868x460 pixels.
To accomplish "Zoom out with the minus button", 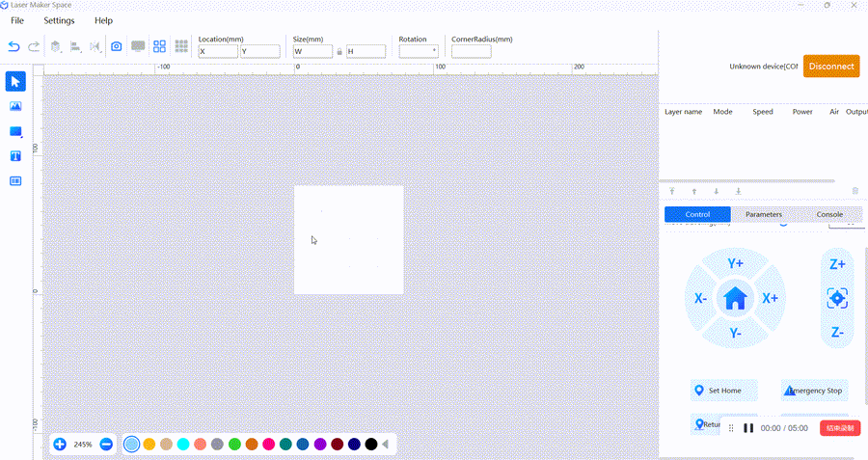I will click(106, 444).
